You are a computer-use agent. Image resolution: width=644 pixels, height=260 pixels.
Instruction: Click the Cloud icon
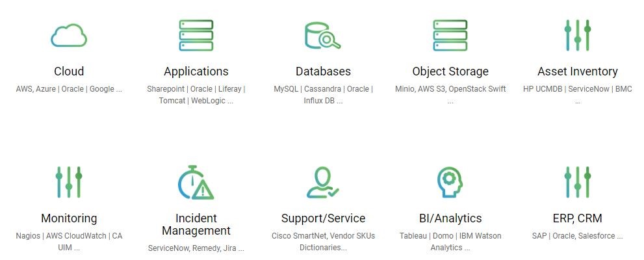69,35
